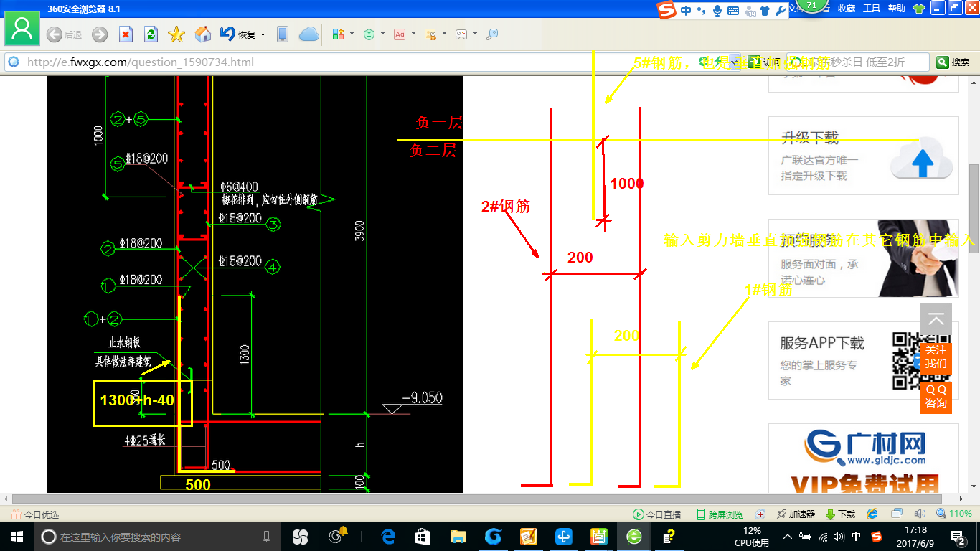Click the translate Aa icon
Image resolution: width=980 pixels, height=551 pixels.
[x=400, y=34]
